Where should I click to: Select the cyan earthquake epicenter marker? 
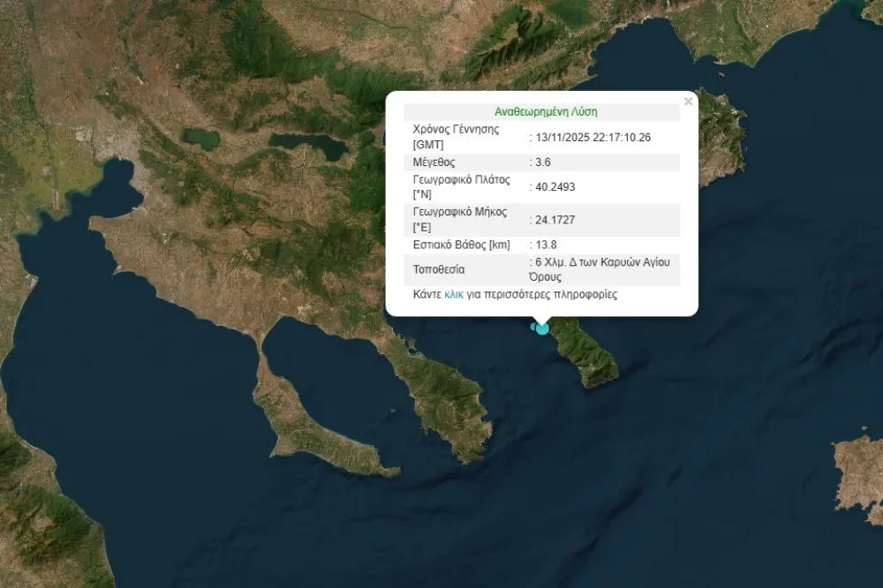(x=542, y=328)
